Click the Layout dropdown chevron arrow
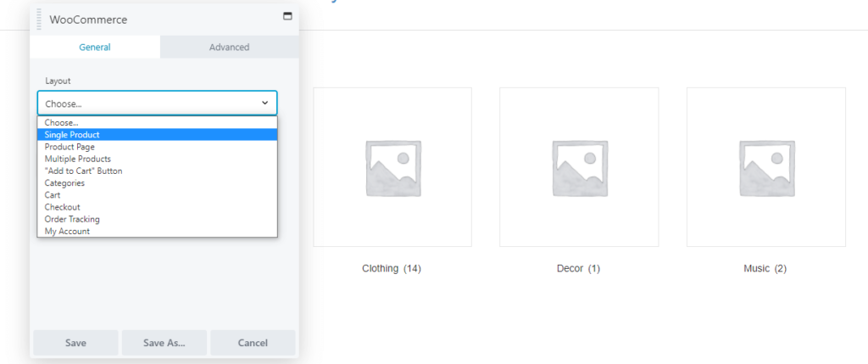The image size is (868, 364). pos(264,103)
